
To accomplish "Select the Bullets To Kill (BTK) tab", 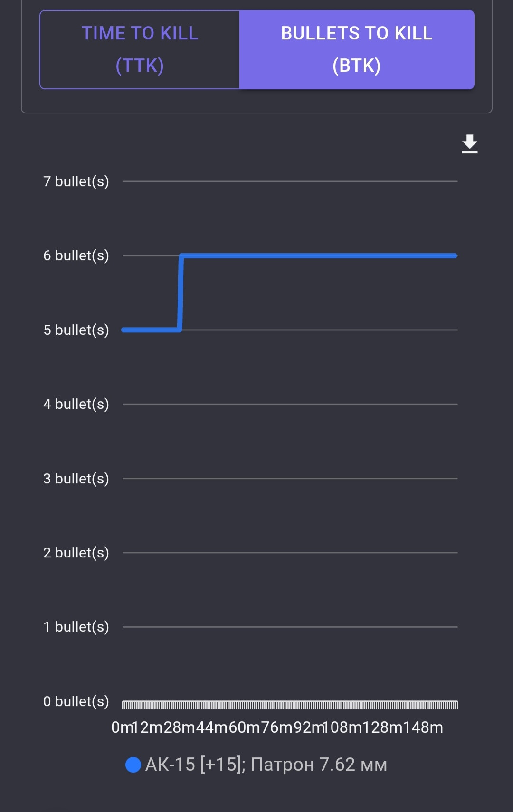I will pos(357,49).
